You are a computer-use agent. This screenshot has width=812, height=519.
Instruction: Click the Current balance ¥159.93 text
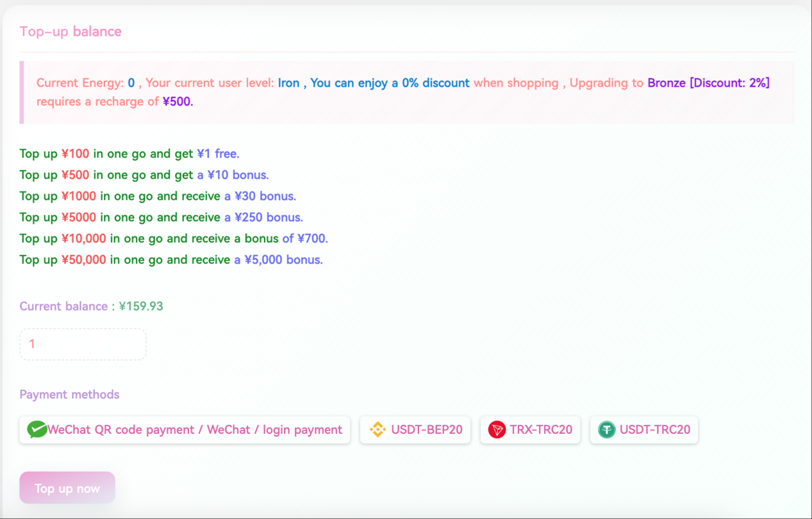(90, 306)
